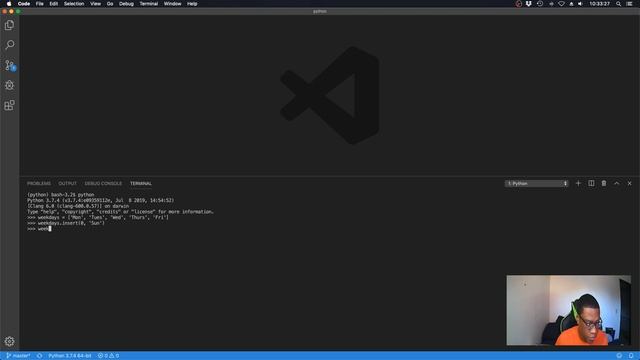Open notifications bell in status bar
640x360 pixels.
(x=631, y=356)
